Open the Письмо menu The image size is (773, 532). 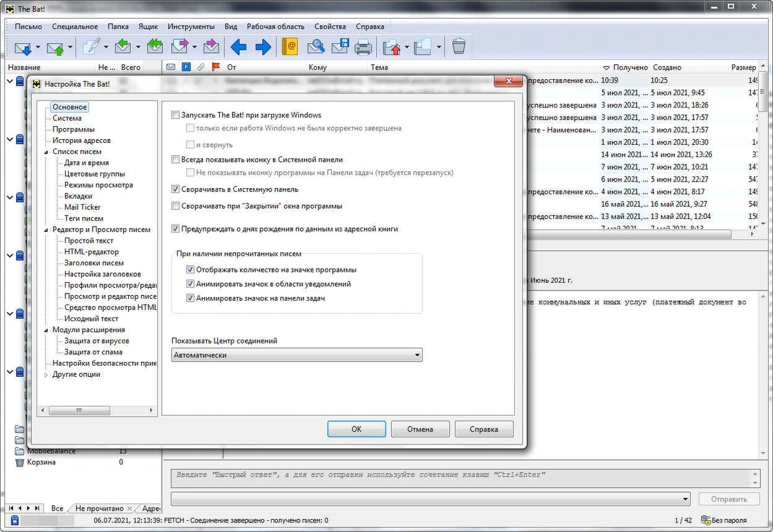28,26
